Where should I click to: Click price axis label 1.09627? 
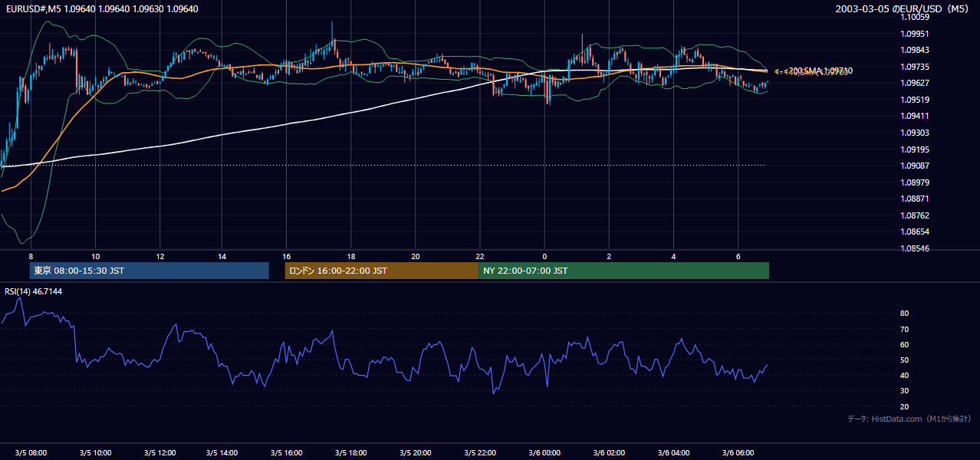coord(915,84)
